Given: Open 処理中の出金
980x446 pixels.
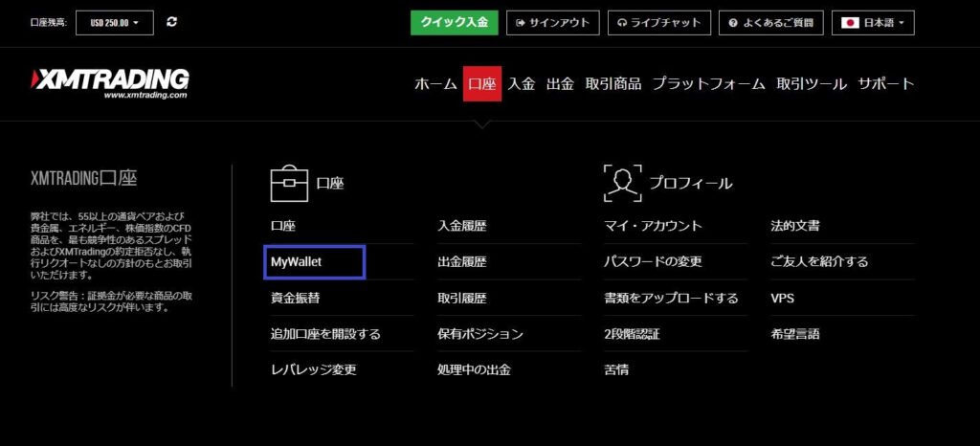Looking at the screenshot, I should [x=474, y=369].
